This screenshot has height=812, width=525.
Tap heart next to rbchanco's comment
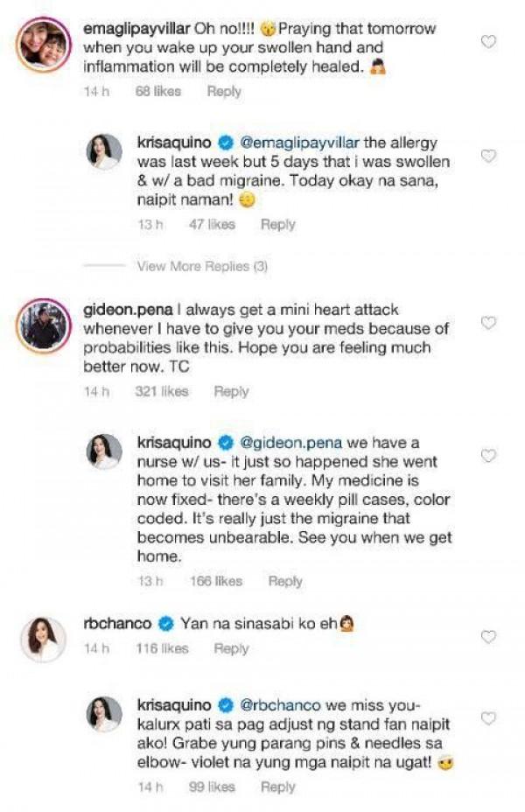click(x=489, y=637)
